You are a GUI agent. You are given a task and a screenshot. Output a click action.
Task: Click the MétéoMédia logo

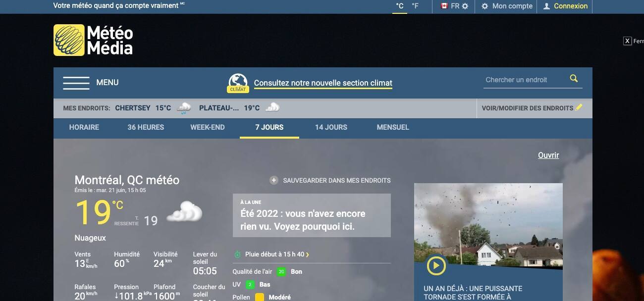[x=93, y=40]
